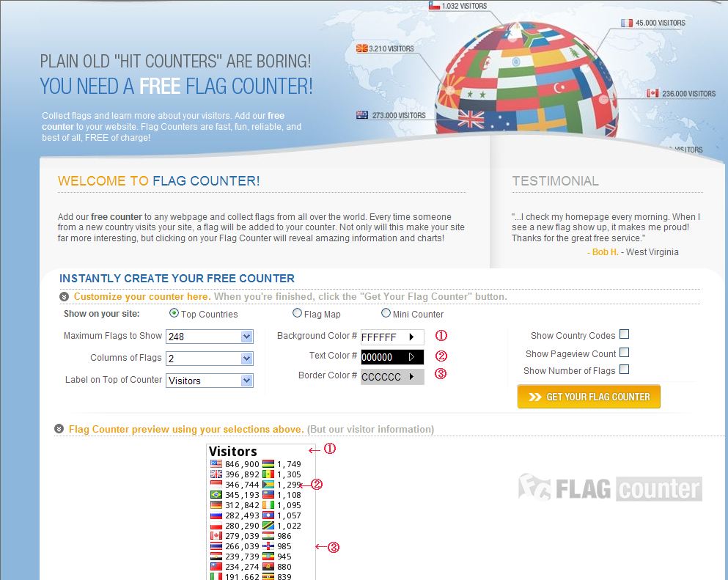
Task: Click the Chile flag beside 1.032 VISITORS
Action: coord(433,6)
